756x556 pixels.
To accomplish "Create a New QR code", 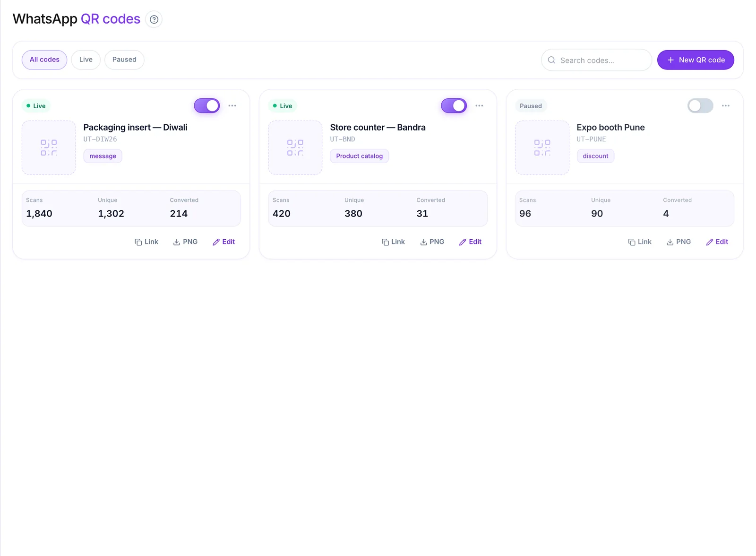I will [x=696, y=60].
